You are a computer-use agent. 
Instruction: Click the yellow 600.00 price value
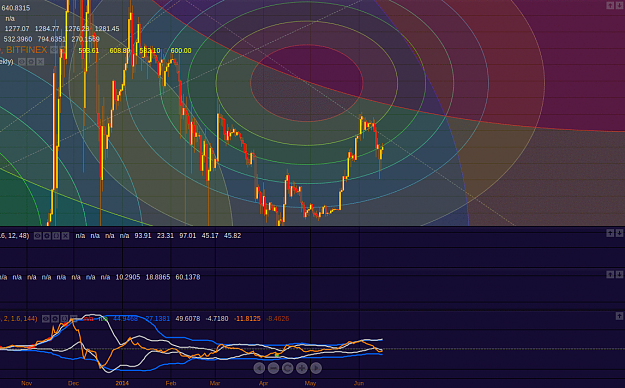click(x=181, y=51)
